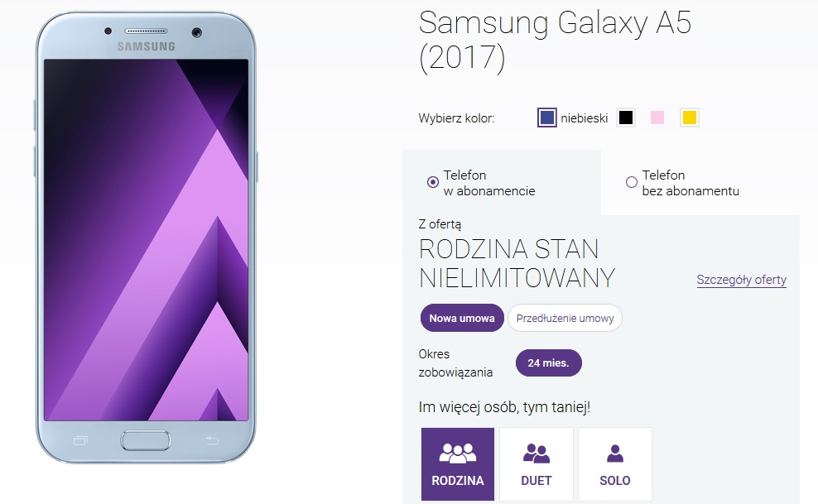Click the phone's home button in image
Image resolution: width=818 pixels, height=504 pixels.
tap(146, 440)
